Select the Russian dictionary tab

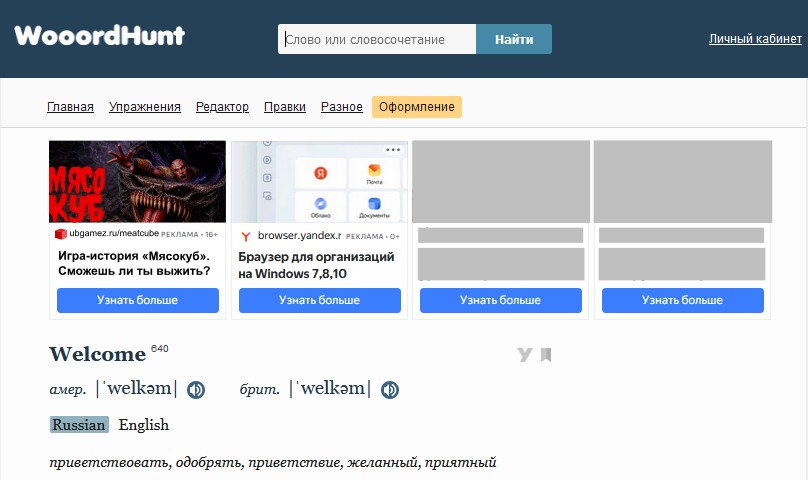click(79, 425)
